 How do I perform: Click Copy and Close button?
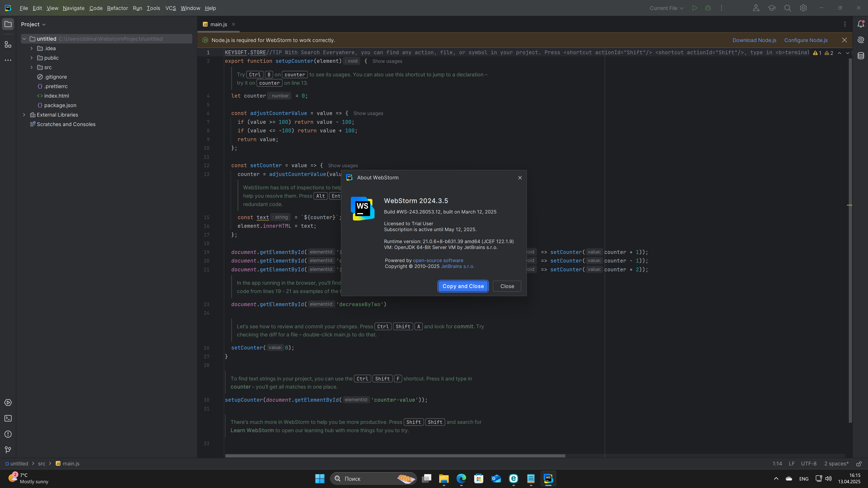(463, 286)
